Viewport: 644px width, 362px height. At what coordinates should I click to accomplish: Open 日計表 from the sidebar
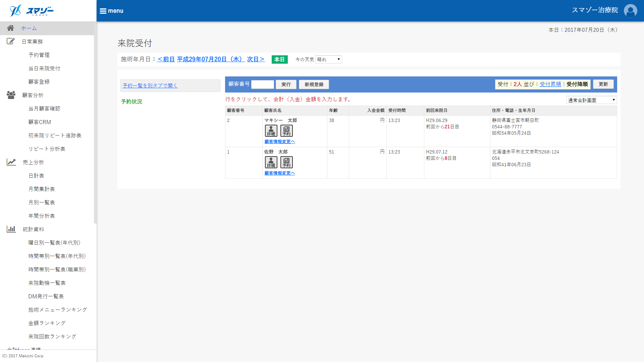tap(36, 176)
